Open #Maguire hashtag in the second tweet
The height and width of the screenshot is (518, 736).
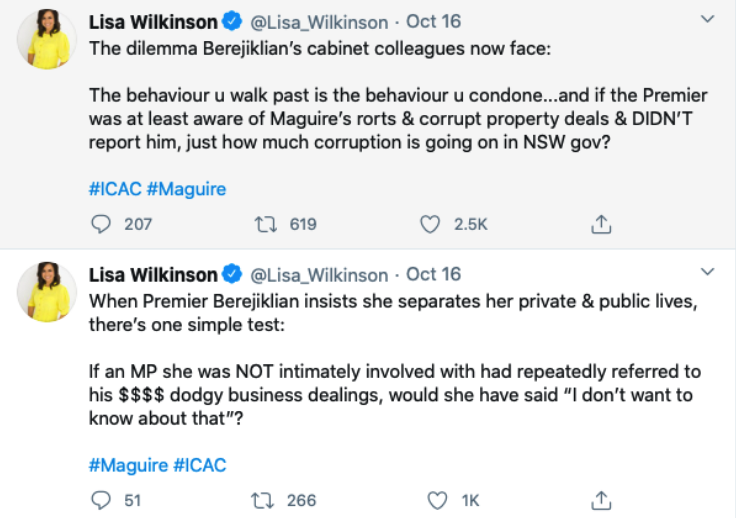[128, 464]
